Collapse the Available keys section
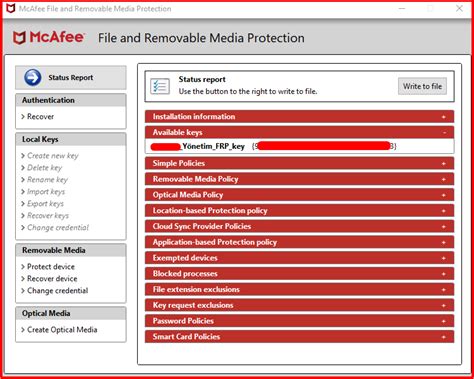The height and width of the screenshot is (379, 474). 299,132
